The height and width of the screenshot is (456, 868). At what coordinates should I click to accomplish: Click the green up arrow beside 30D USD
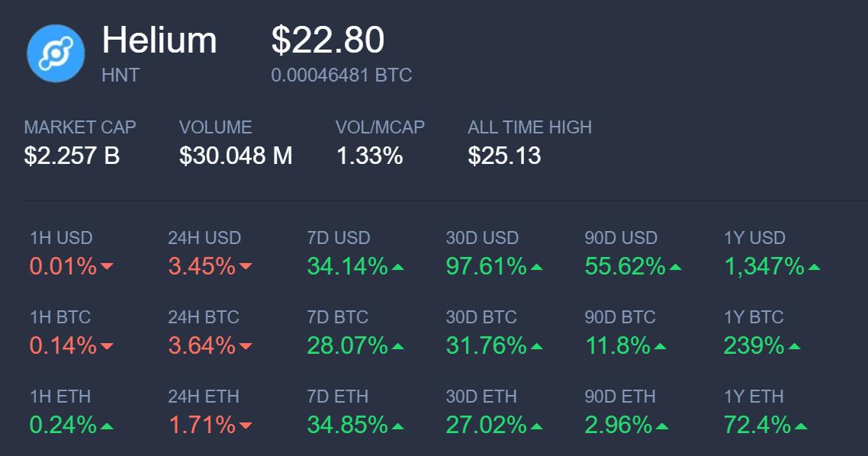pyautogui.click(x=536, y=267)
